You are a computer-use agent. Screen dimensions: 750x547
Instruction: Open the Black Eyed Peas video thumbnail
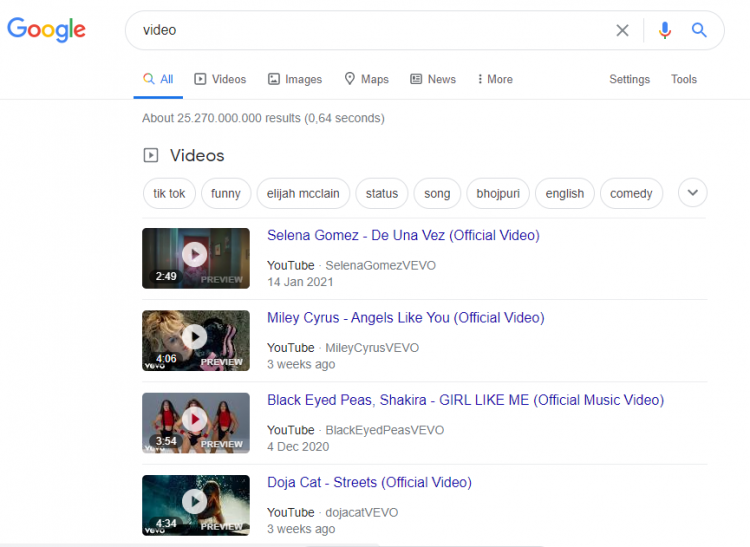pyautogui.click(x=195, y=421)
